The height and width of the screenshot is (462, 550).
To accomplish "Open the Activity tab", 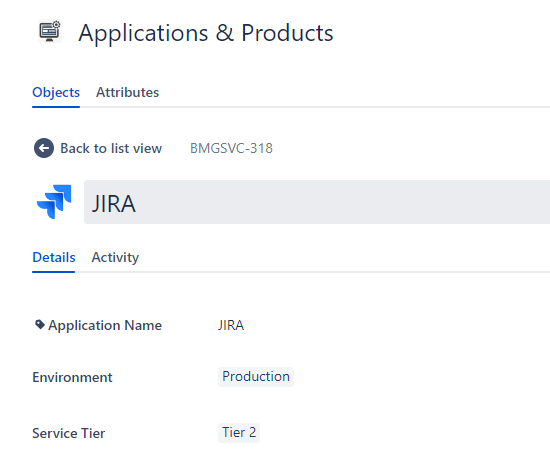I will [115, 257].
